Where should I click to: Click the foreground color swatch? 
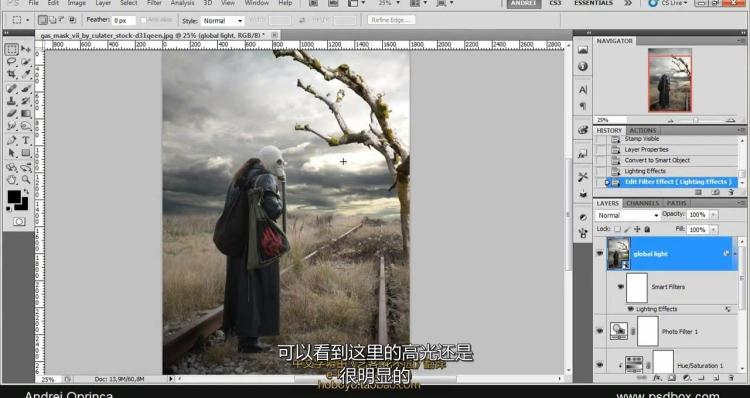click(14, 197)
